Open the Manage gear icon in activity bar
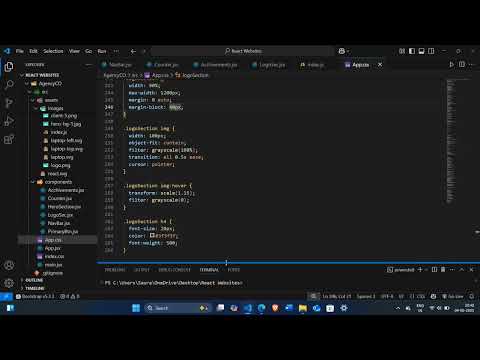Image resolution: width=480 pixels, height=360 pixels. pyautogui.click(x=9, y=283)
